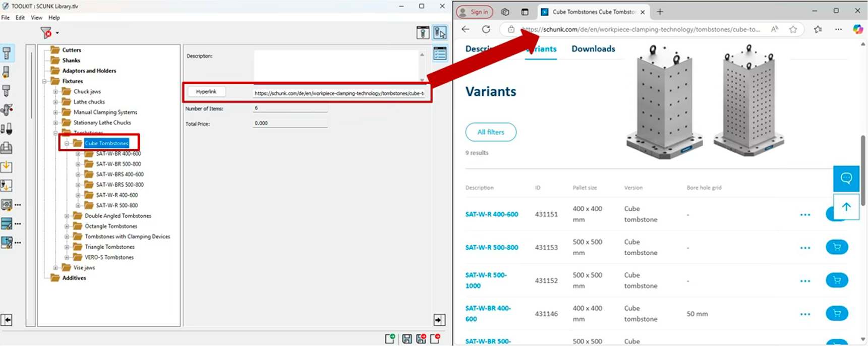Expand the Chuck jaws folder
Screen dimensions: 868x346
55,92
